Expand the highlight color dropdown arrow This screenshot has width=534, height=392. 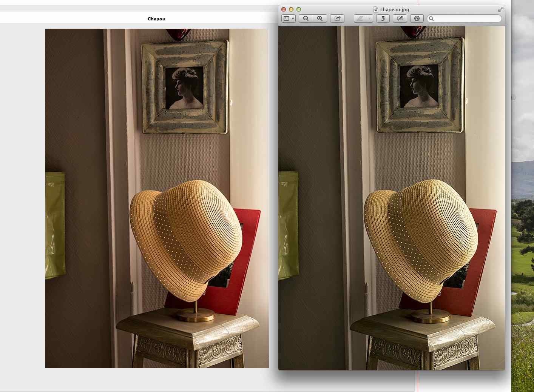pos(370,18)
